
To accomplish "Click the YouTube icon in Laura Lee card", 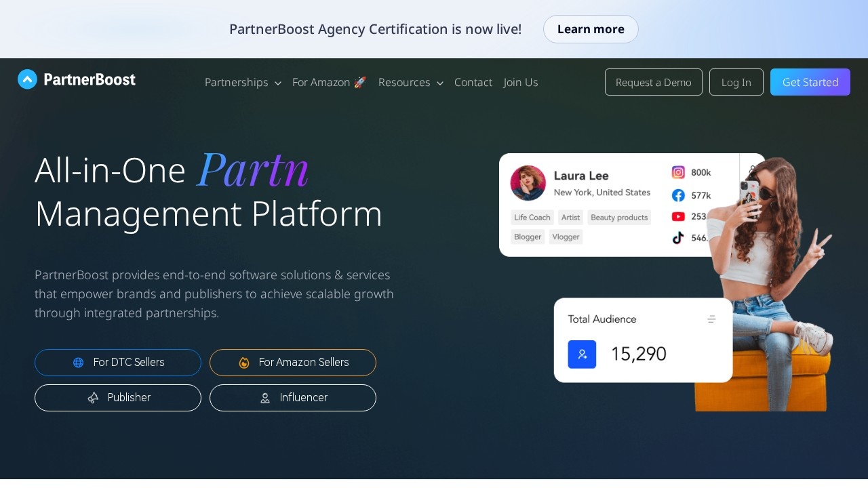I will 678,216.
